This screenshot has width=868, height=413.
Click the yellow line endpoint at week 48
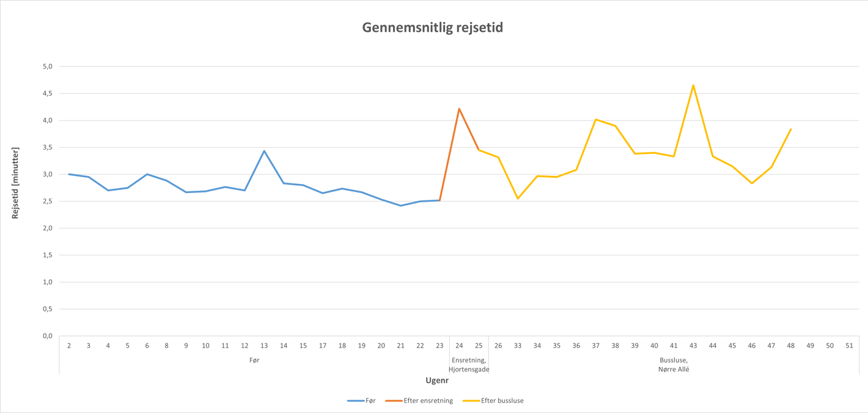click(x=791, y=130)
